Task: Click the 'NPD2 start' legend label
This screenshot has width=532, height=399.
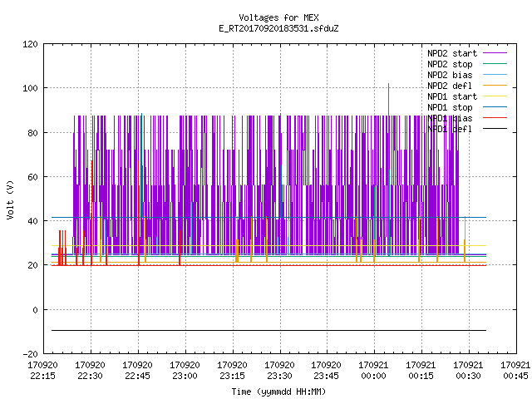Action: pyautogui.click(x=452, y=53)
